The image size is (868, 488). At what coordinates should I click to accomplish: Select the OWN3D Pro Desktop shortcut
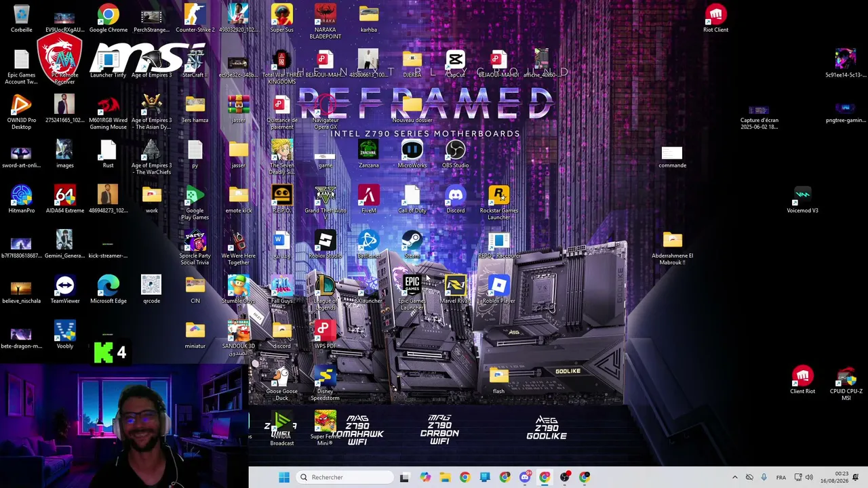tap(21, 113)
